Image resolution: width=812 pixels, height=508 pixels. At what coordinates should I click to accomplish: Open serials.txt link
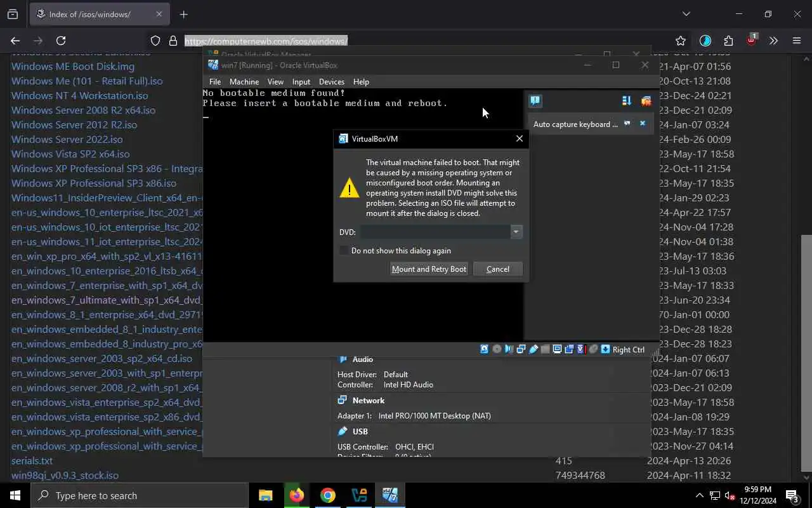pyautogui.click(x=32, y=460)
